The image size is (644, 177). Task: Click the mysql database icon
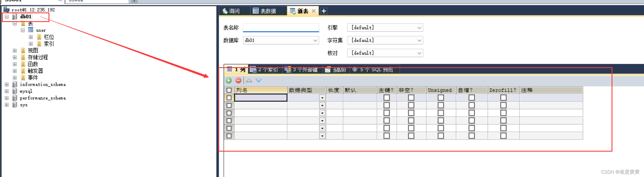pos(15,91)
